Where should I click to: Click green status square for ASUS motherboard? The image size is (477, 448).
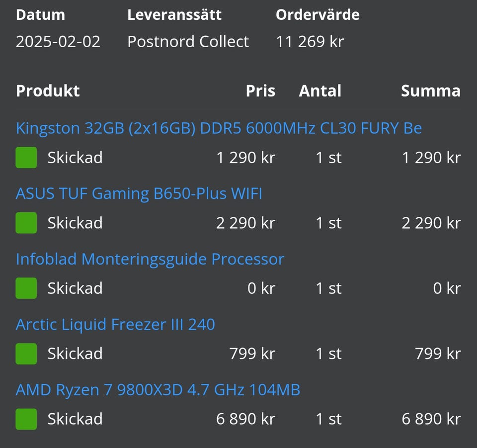coord(26,223)
